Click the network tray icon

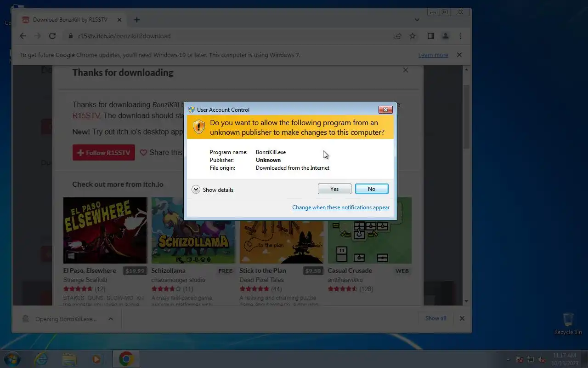click(531, 359)
